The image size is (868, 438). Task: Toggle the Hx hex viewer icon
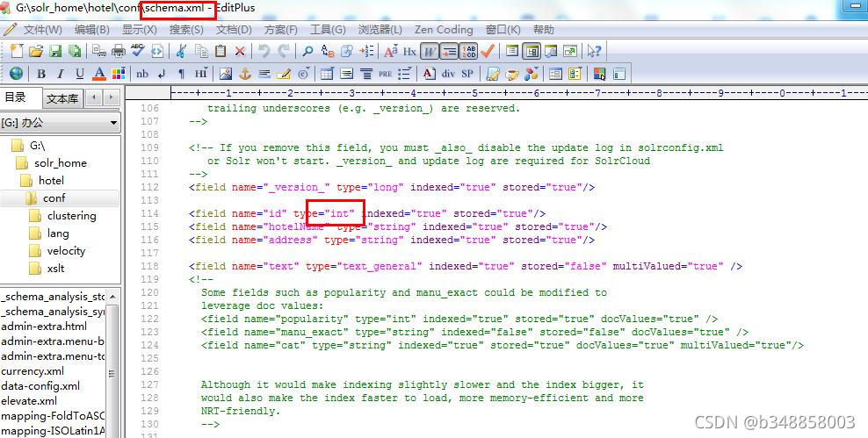[409, 51]
